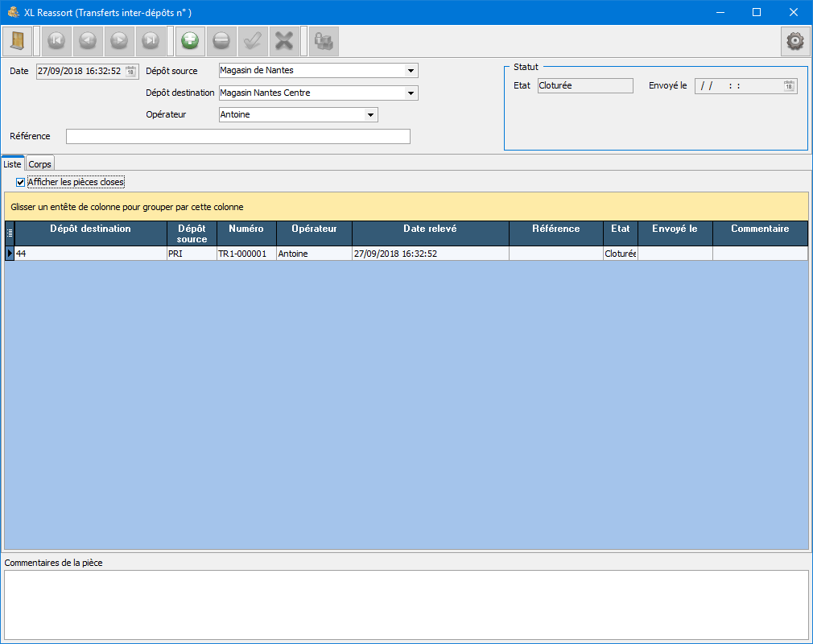This screenshot has width=813, height=644.
Task: Switch to the Corps tab
Action: pos(39,163)
